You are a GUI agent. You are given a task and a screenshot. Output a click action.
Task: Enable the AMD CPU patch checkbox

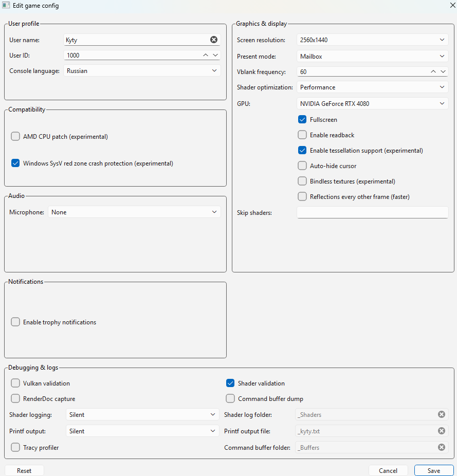point(15,136)
